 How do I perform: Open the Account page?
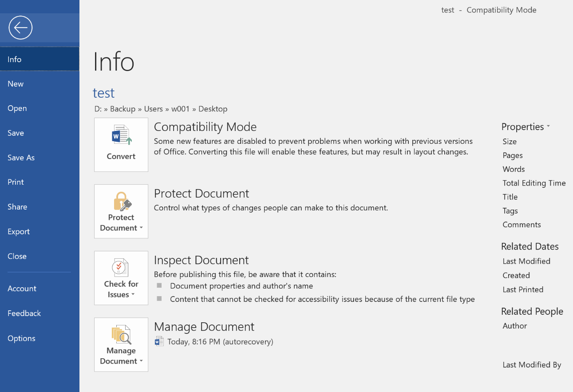(x=22, y=289)
